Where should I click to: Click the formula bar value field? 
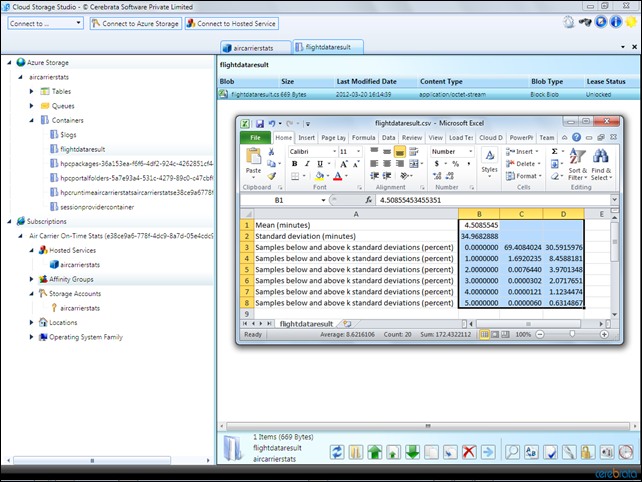(493, 200)
